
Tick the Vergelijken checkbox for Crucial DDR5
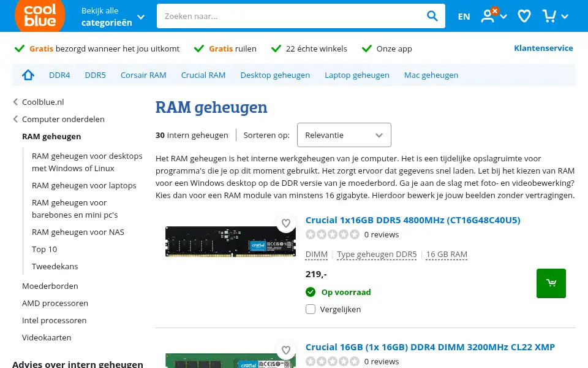point(311,309)
